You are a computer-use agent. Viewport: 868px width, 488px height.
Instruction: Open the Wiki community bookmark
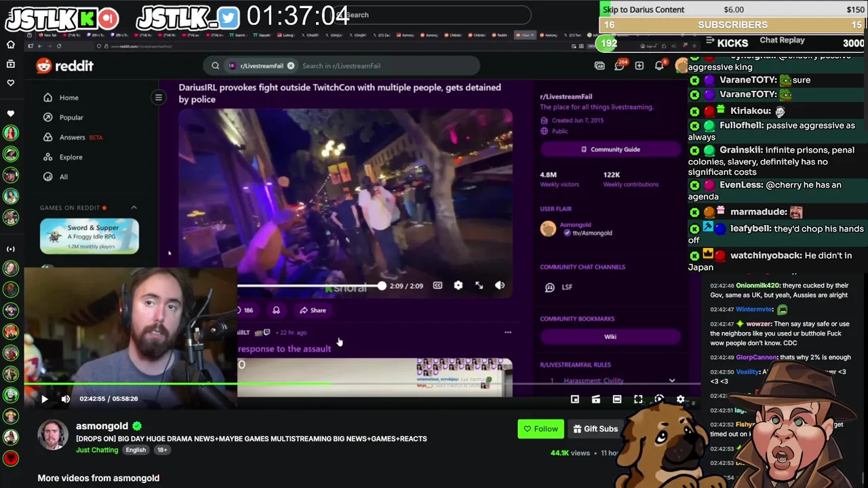point(610,337)
